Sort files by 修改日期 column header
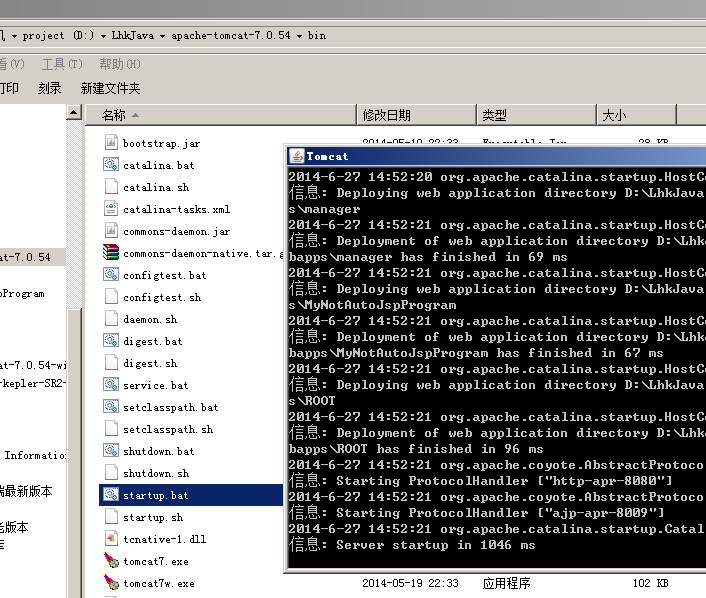Image resolution: width=706 pixels, height=598 pixels. click(416, 115)
